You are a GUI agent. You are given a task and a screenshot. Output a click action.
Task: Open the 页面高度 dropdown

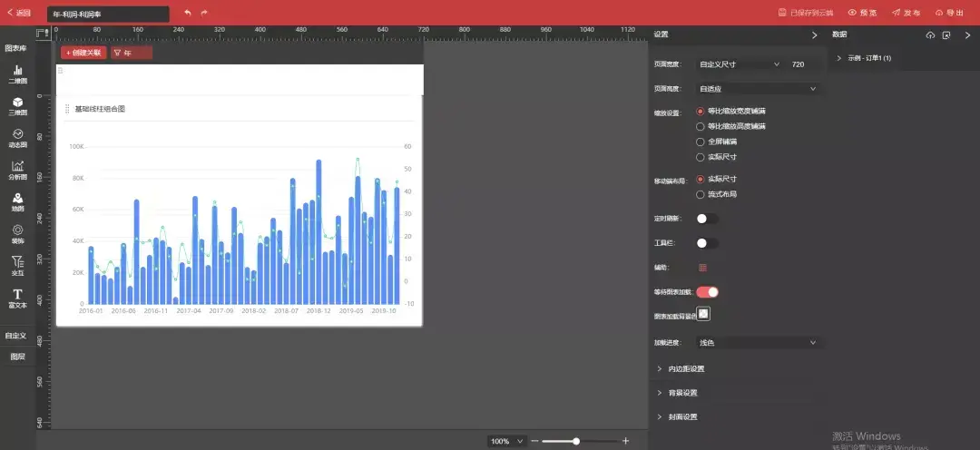coord(758,89)
